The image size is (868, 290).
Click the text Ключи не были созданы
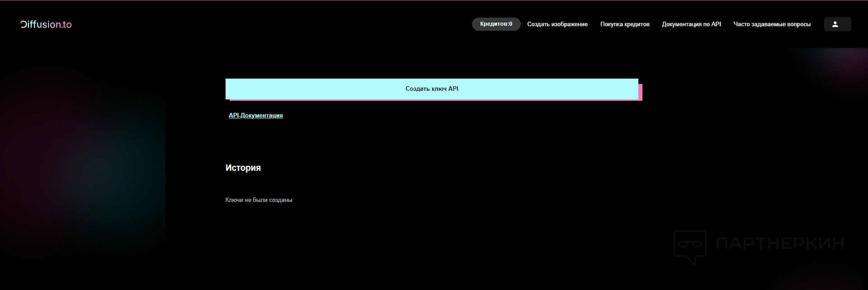point(259,200)
